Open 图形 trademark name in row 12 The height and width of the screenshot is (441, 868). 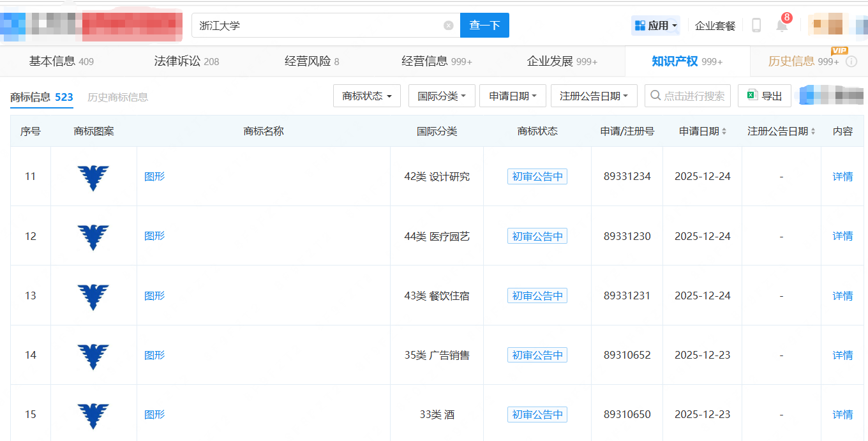[154, 235]
